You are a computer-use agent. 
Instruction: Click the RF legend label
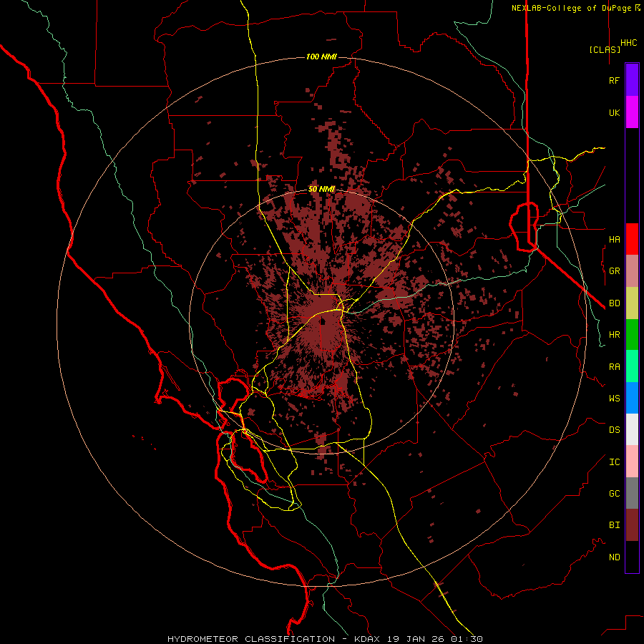pos(614,80)
